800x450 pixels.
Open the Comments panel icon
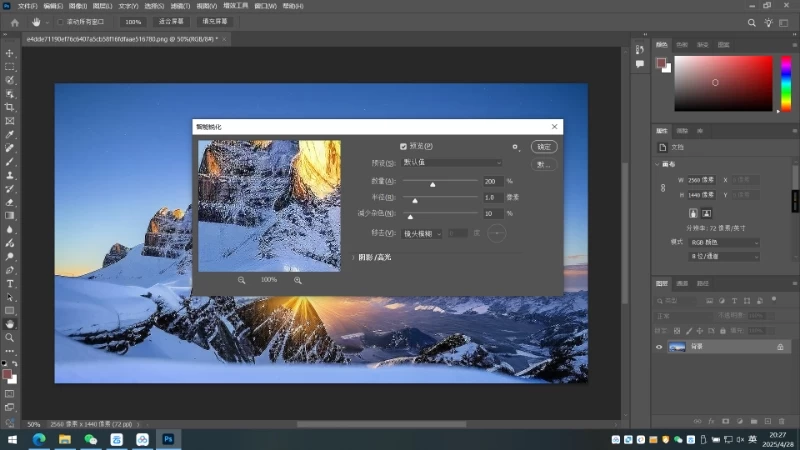[x=640, y=64]
